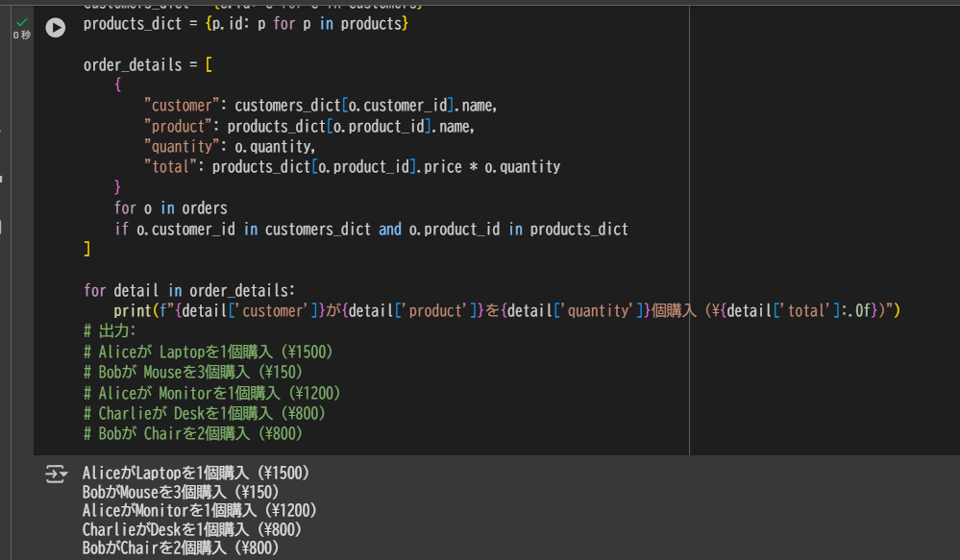This screenshot has height=560, width=960.
Task: Click output line 'AliceがMonitorを1個購入 (¥1200)'
Action: click(x=200, y=510)
